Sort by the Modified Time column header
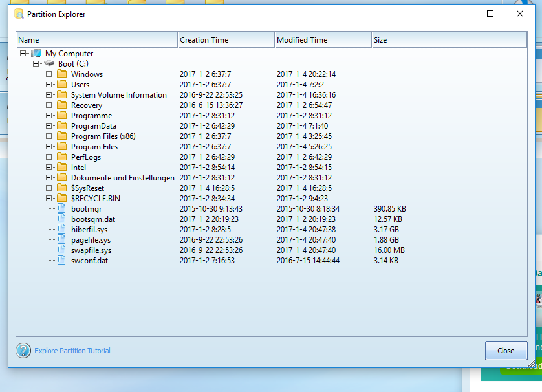The image size is (542, 392). [x=323, y=39]
